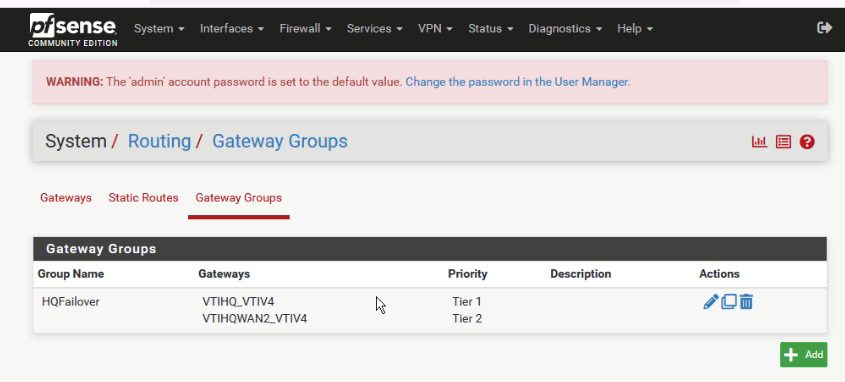Delete the HQFailover gateway group
The height and width of the screenshot is (382, 845).
pos(746,302)
